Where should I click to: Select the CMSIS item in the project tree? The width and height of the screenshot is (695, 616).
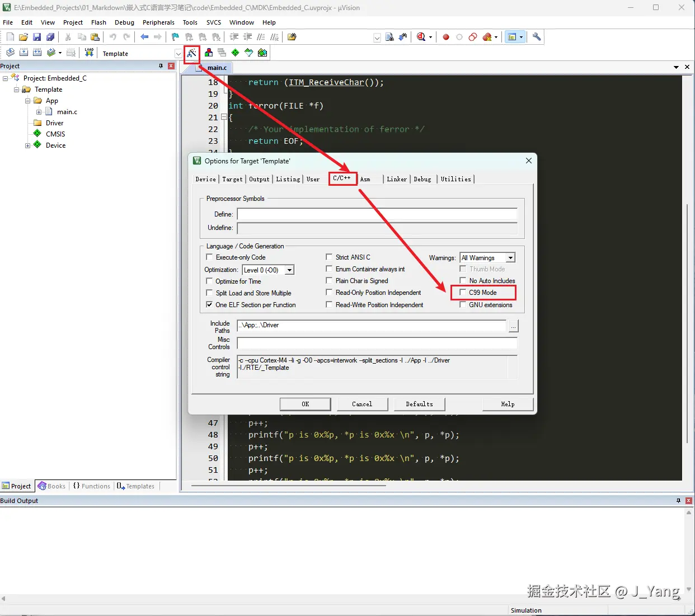tap(55, 134)
